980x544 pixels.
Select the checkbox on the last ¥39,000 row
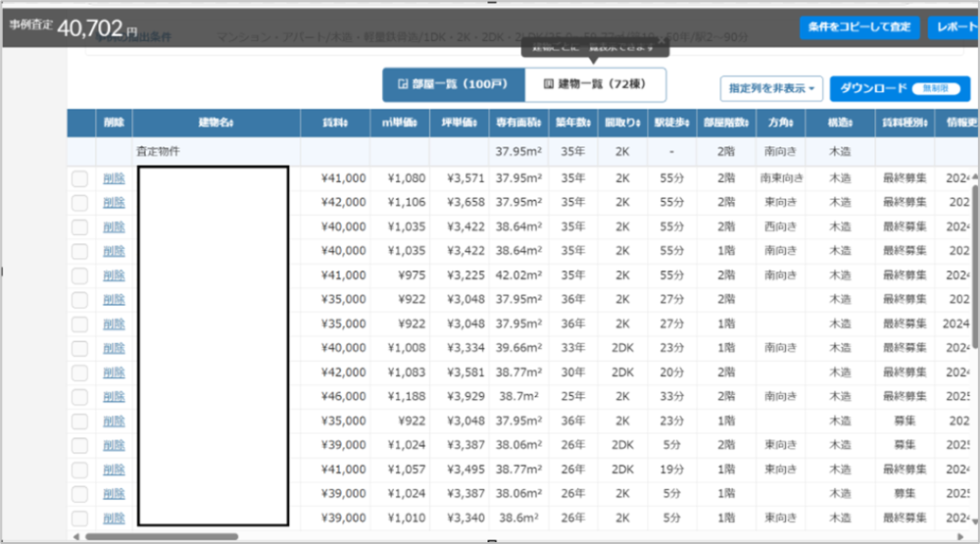coord(80,518)
